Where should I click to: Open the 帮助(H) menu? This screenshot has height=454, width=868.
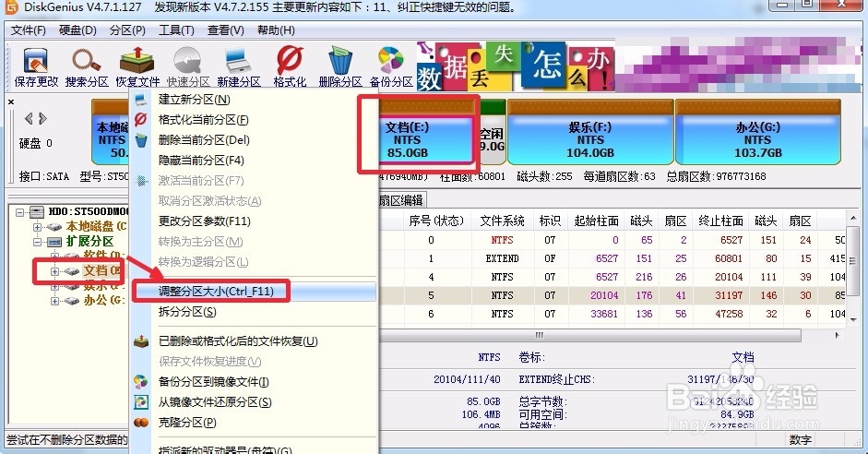pos(276,30)
